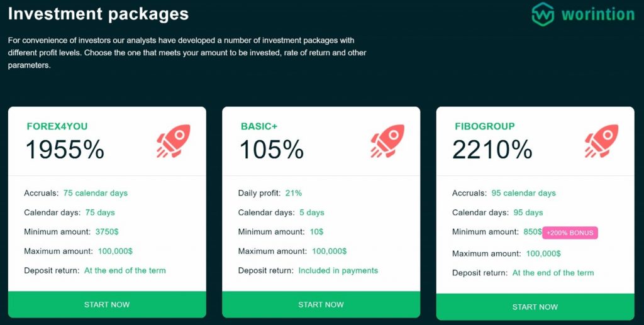
Task: Select the FOREX4YOU package title
Action: tap(57, 126)
